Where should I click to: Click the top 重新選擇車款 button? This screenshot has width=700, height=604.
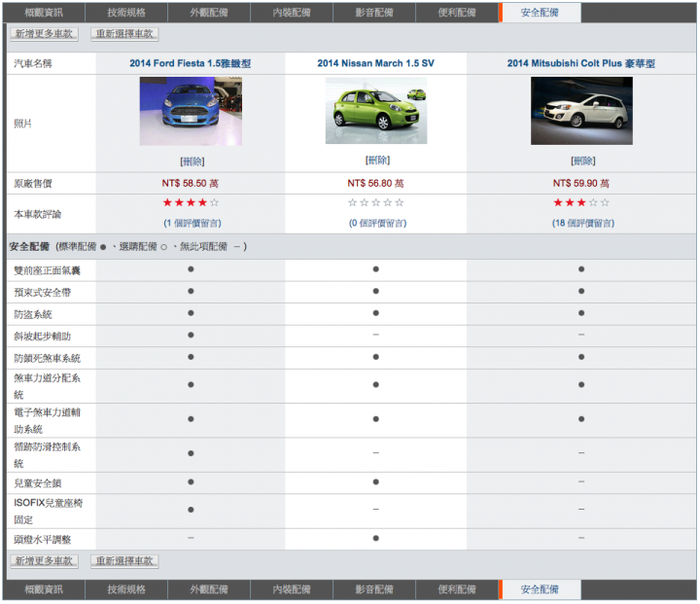(x=124, y=34)
